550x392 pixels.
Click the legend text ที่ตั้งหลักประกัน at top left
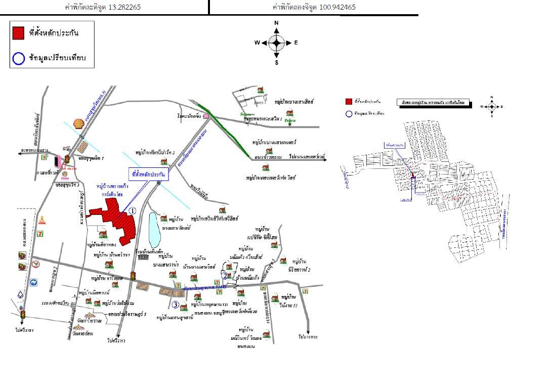pos(54,33)
